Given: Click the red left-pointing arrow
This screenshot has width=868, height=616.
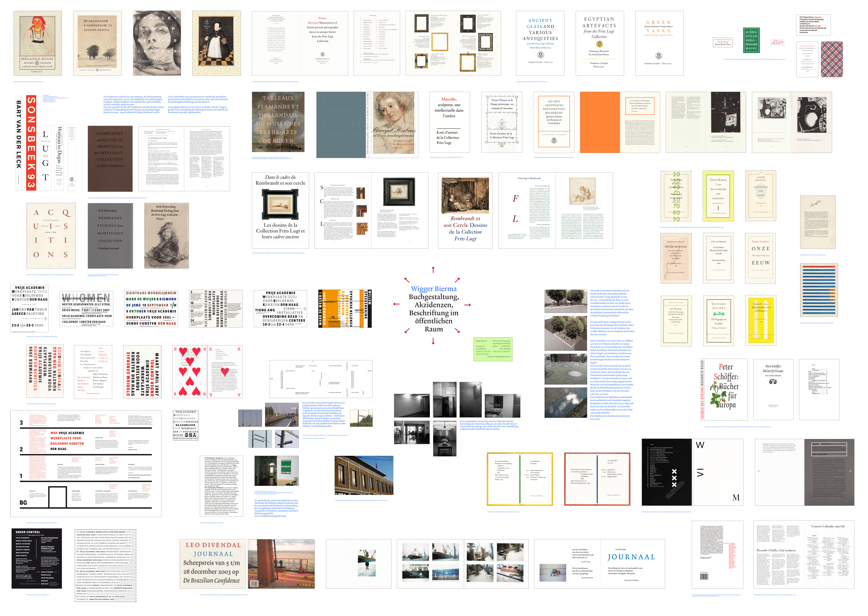Looking at the screenshot, I should pos(397,304).
